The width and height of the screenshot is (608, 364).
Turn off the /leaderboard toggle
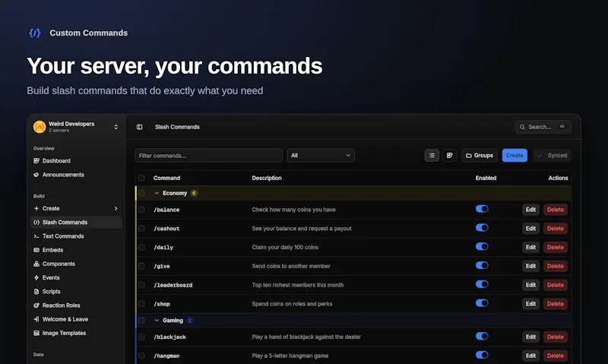pyautogui.click(x=482, y=284)
